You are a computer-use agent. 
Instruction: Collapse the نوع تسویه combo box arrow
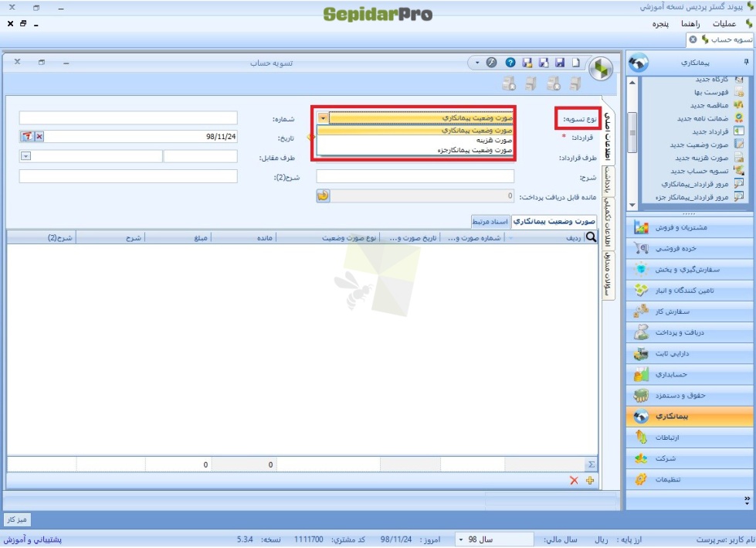pos(323,117)
